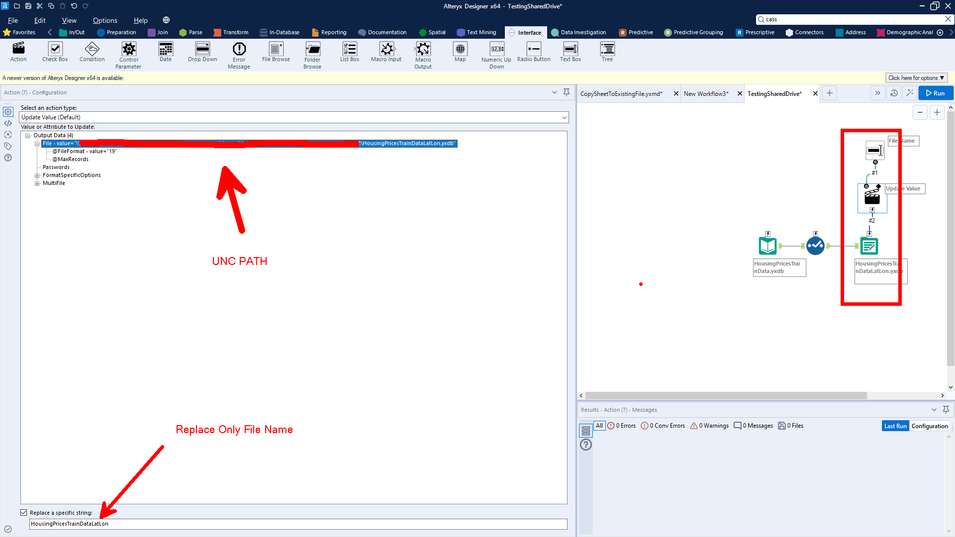
Task: Select the Text Box palette tool
Action: click(x=570, y=52)
